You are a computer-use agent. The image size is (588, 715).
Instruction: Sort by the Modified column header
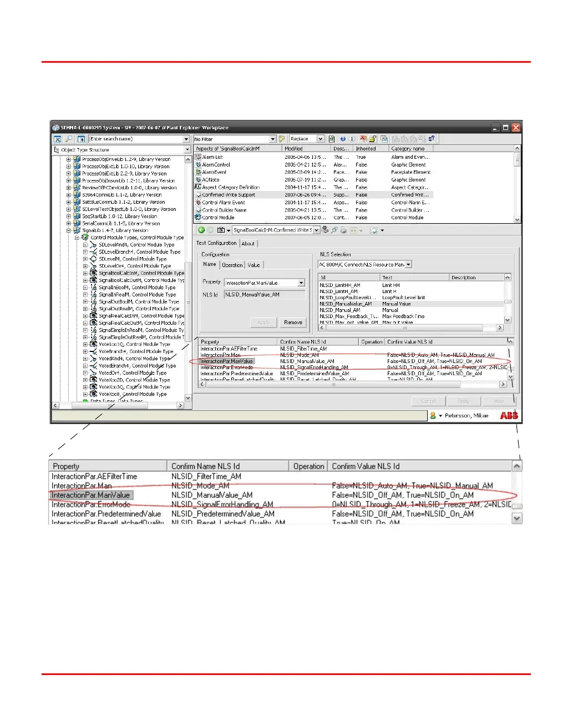(x=307, y=149)
